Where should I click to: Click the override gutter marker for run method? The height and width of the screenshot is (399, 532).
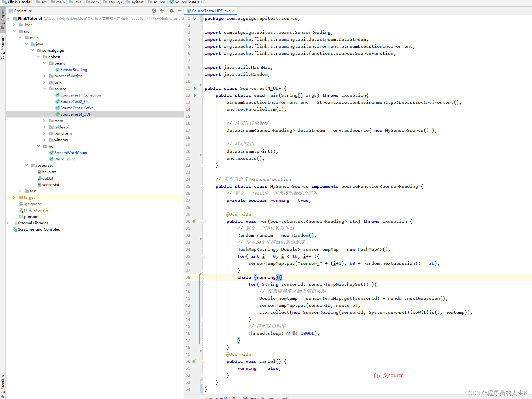(195, 221)
